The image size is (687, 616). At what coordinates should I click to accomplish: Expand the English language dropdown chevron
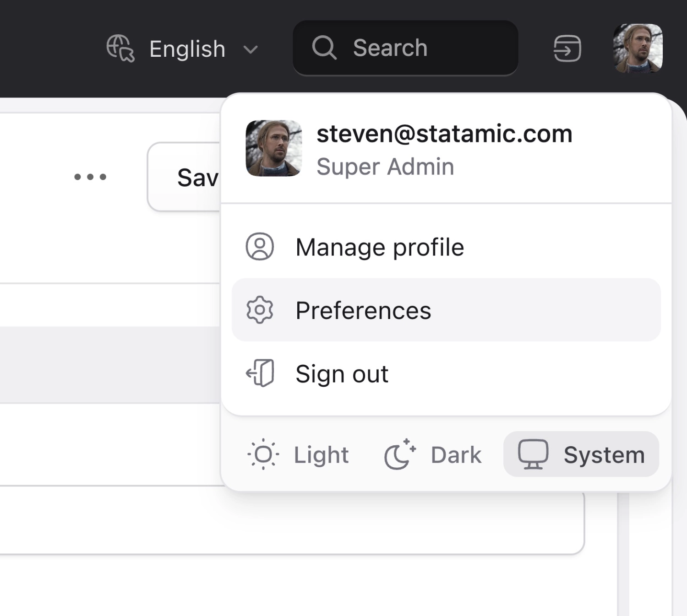[251, 49]
